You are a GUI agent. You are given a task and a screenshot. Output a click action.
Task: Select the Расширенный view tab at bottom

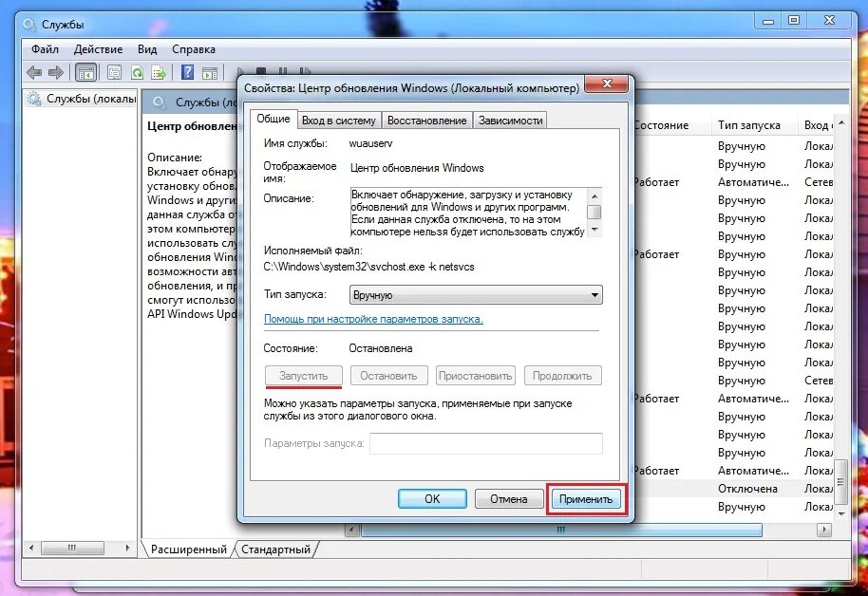tap(189, 549)
